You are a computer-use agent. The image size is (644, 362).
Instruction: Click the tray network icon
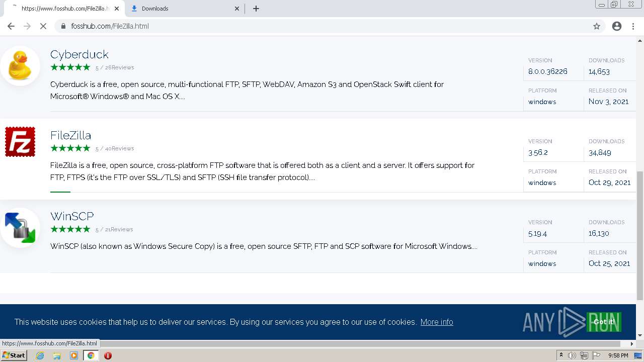click(x=584, y=355)
